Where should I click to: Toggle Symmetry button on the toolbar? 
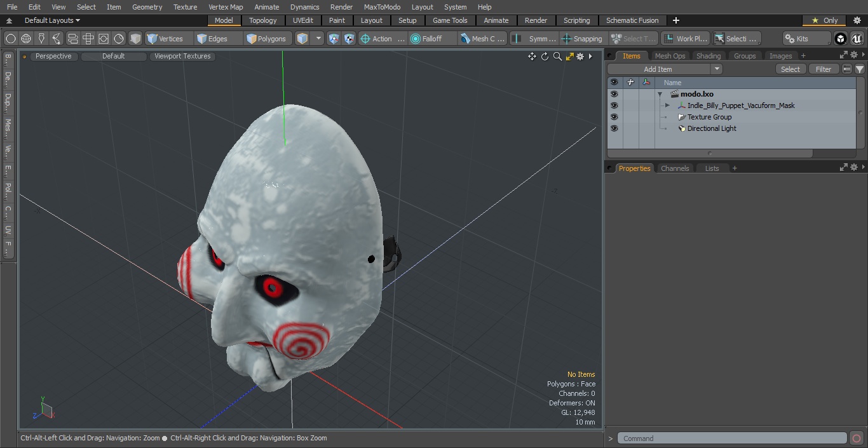click(535, 39)
